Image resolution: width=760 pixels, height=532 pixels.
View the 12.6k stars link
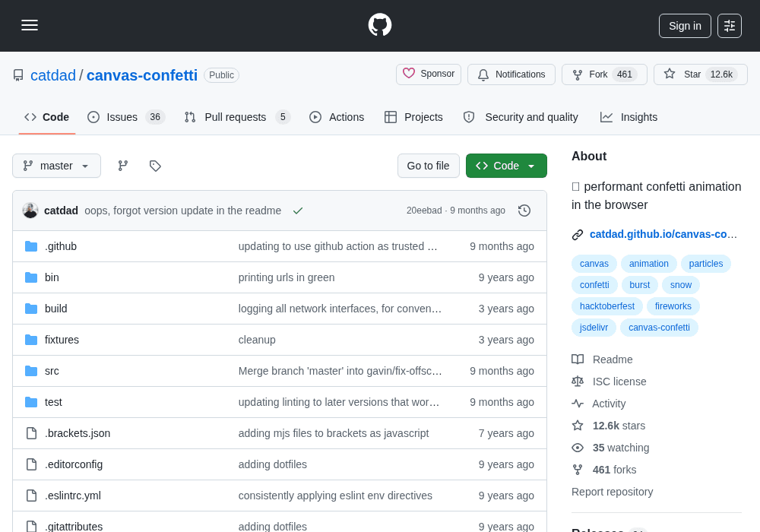coord(609,426)
